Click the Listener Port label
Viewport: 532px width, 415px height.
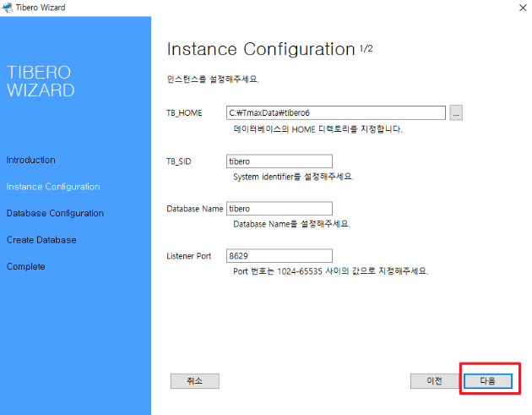click(x=189, y=256)
